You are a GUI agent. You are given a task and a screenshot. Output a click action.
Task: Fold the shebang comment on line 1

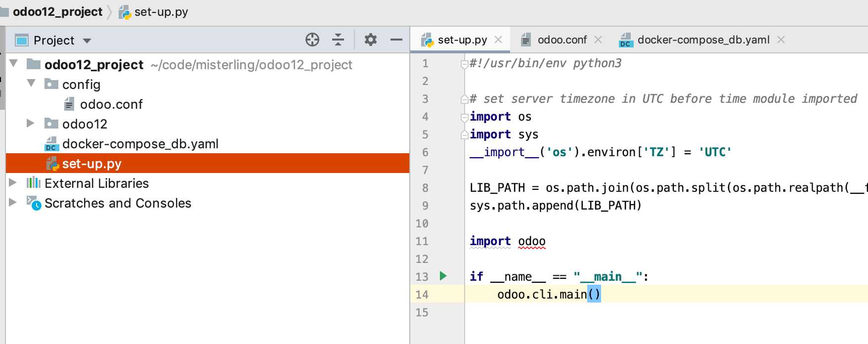click(x=464, y=64)
